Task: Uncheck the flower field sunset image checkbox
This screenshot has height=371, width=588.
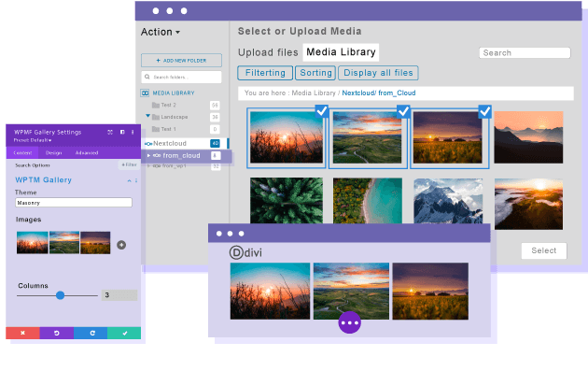Action: (x=485, y=111)
